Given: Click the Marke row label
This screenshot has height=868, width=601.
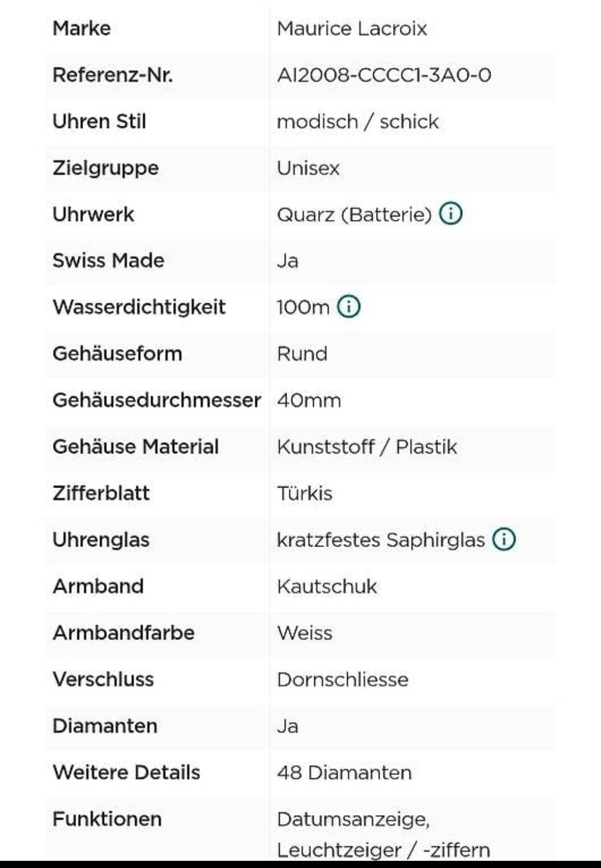Looking at the screenshot, I should (x=82, y=28).
